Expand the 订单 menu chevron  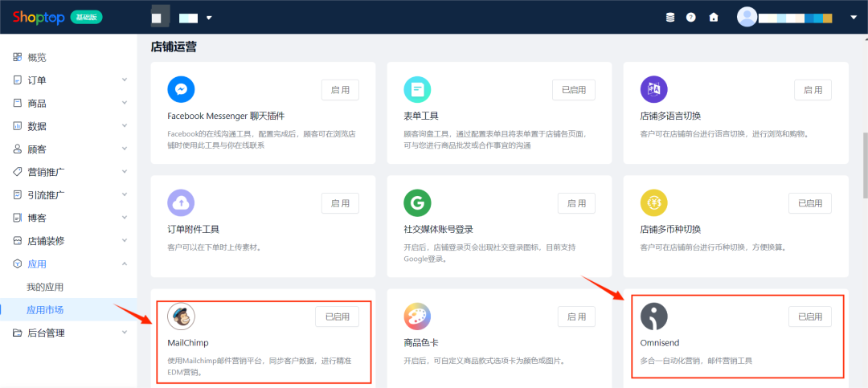124,80
